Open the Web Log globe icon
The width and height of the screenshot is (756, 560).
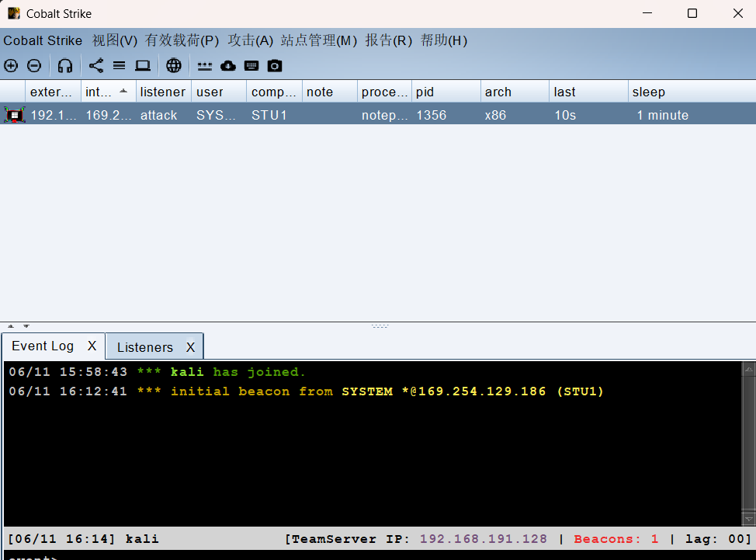(x=174, y=65)
